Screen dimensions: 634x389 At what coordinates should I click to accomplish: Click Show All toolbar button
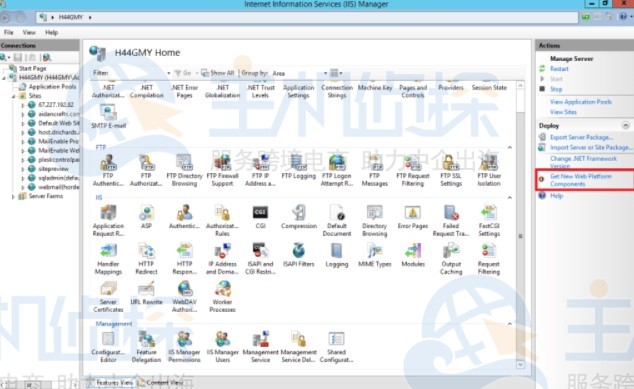coord(218,73)
